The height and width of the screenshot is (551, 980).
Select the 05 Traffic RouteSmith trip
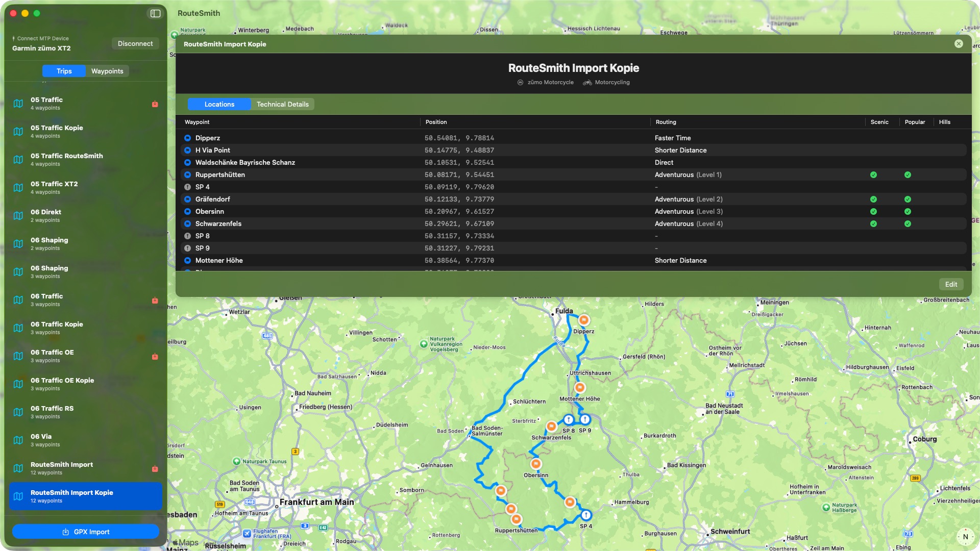[x=86, y=160]
